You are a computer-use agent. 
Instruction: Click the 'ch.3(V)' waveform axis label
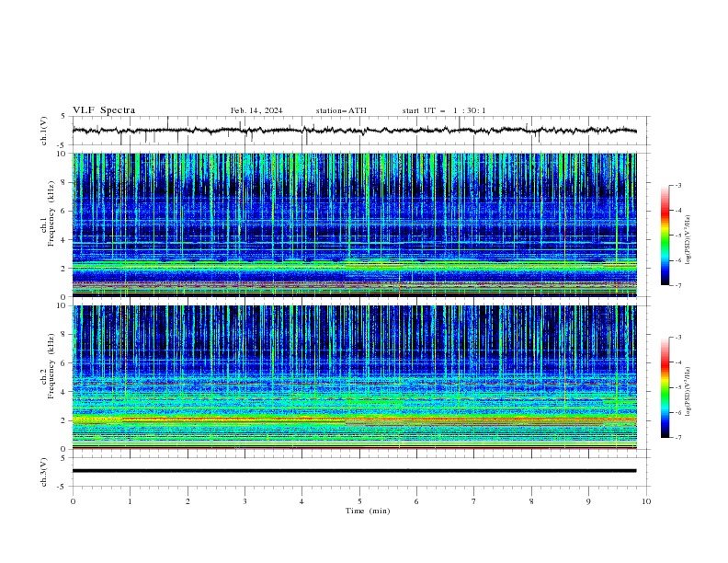(44, 472)
